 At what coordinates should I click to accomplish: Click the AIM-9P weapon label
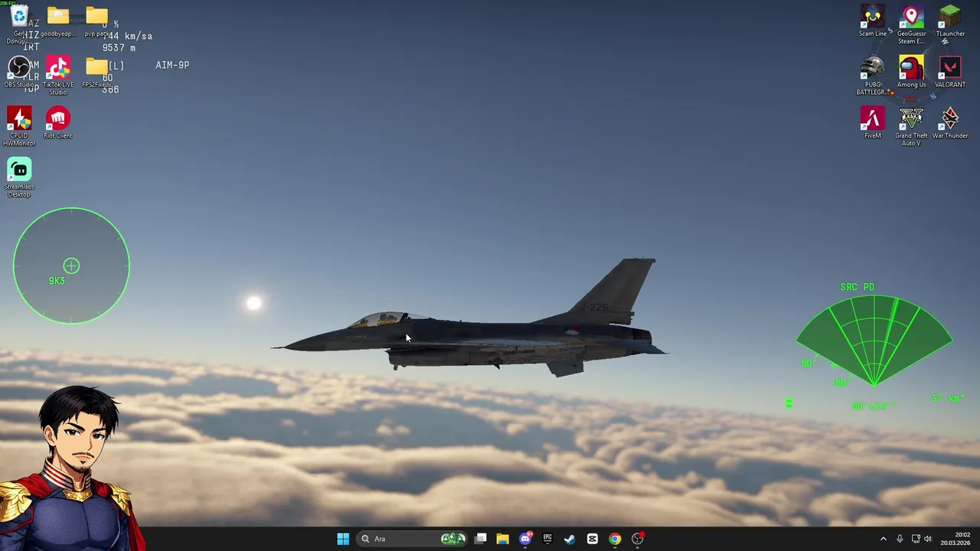click(x=172, y=65)
